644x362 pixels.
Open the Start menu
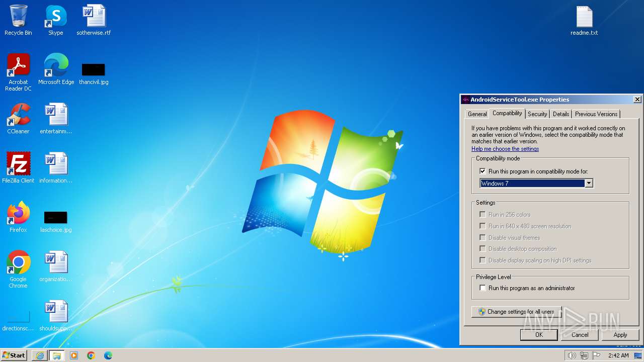click(x=14, y=355)
